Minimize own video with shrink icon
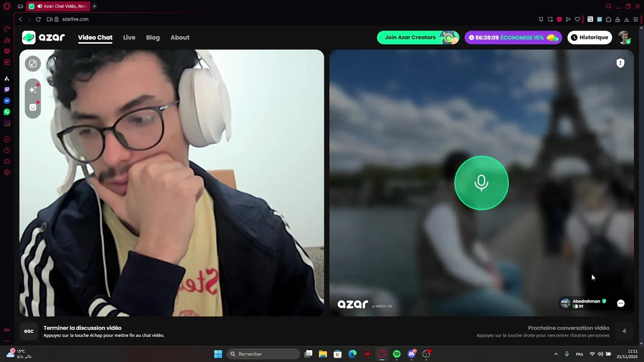This screenshot has width=644, height=362. [x=33, y=63]
